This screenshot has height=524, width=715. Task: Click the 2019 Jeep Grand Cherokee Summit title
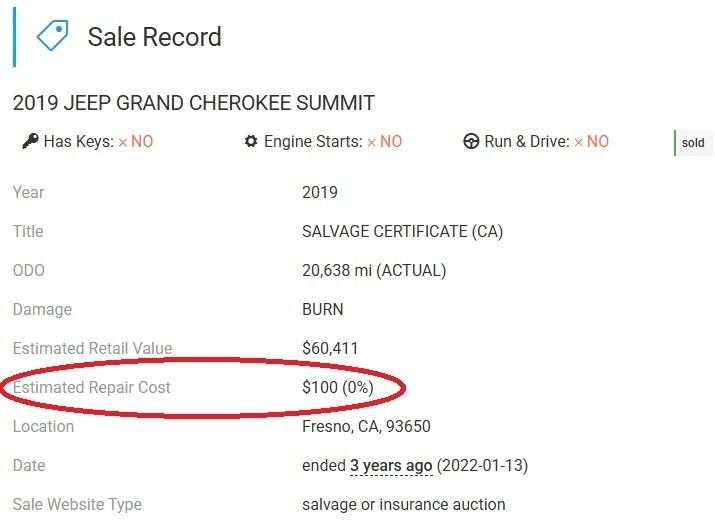point(194,103)
